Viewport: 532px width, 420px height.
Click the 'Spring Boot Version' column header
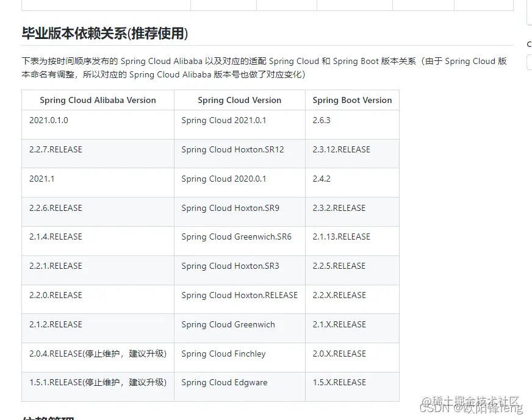pos(352,100)
